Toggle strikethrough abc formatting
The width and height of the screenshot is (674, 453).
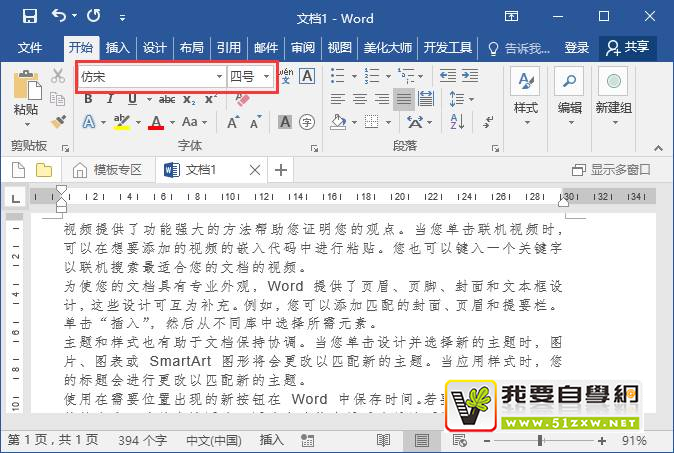tap(167, 100)
